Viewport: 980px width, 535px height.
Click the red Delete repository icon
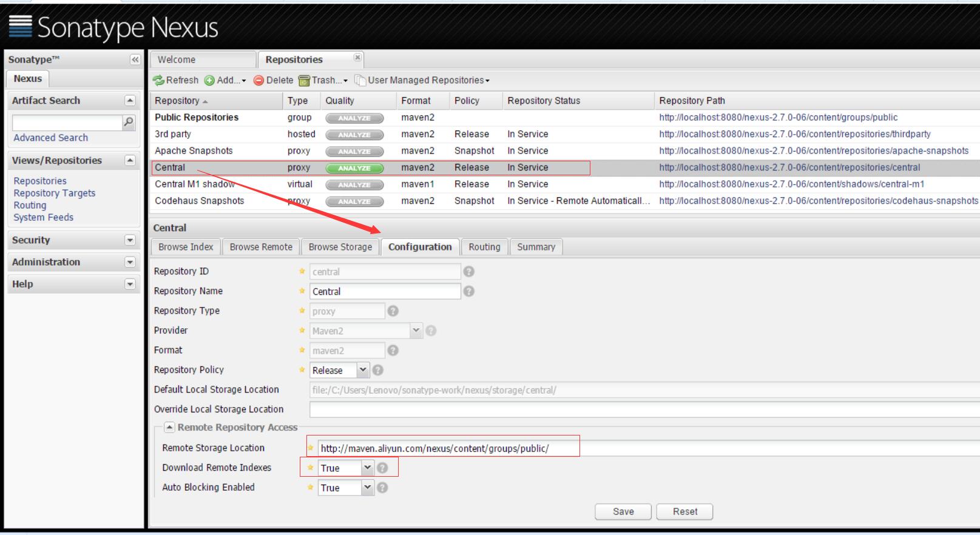[259, 81]
